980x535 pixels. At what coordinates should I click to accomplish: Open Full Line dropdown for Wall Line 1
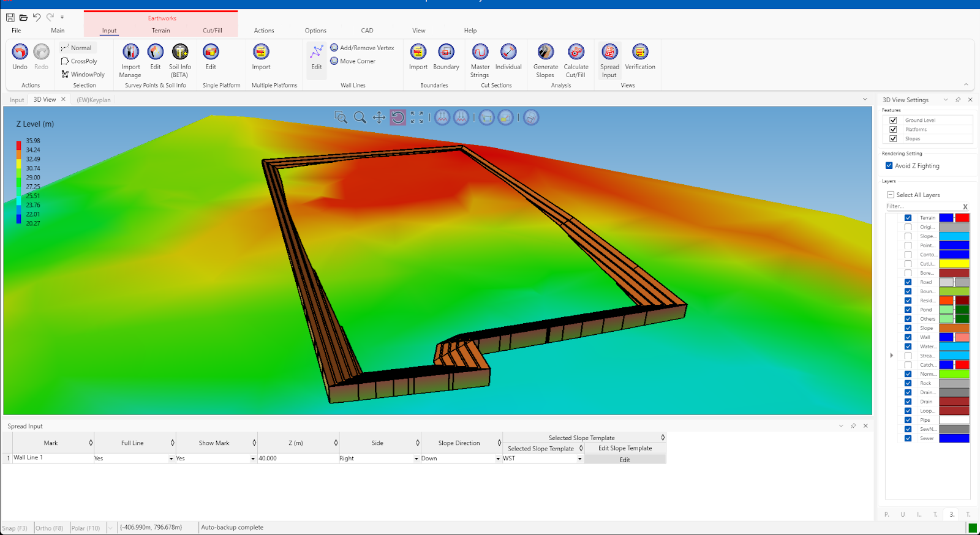click(x=171, y=458)
